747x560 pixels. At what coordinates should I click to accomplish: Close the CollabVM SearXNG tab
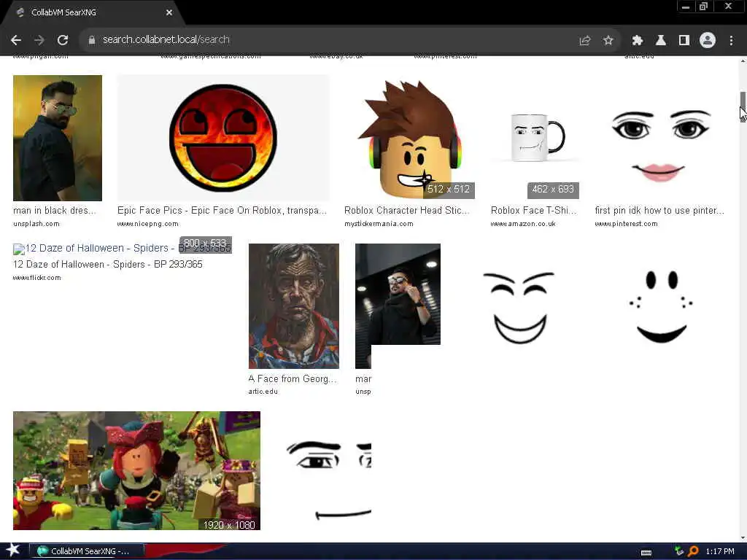click(169, 13)
